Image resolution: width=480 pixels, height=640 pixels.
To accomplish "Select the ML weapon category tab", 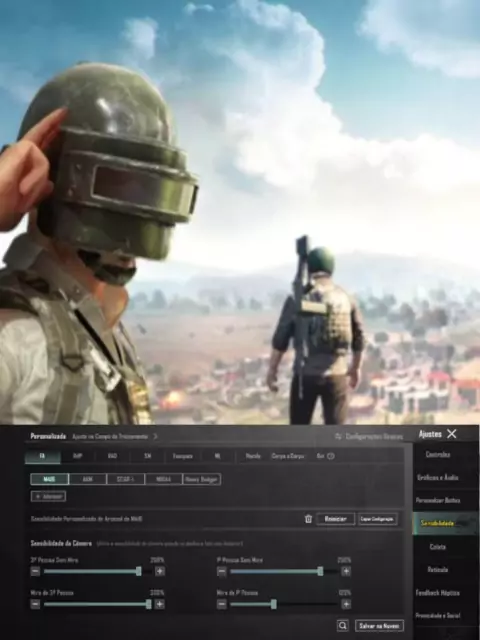I will pos(218,456).
